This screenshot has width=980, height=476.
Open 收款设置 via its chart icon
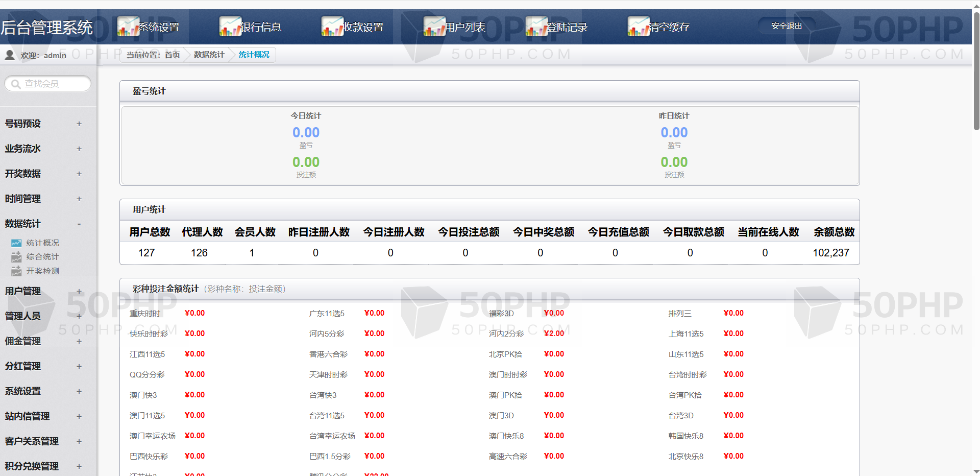[x=332, y=27]
